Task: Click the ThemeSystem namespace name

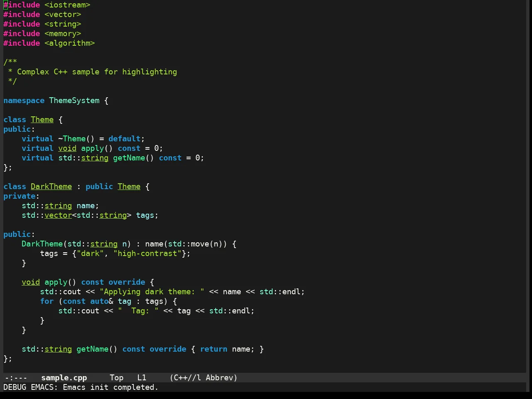Action: [x=74, y=101]
